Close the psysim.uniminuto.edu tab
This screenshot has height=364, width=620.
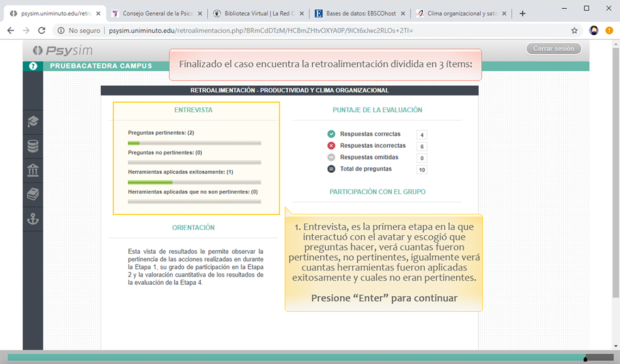98,14
